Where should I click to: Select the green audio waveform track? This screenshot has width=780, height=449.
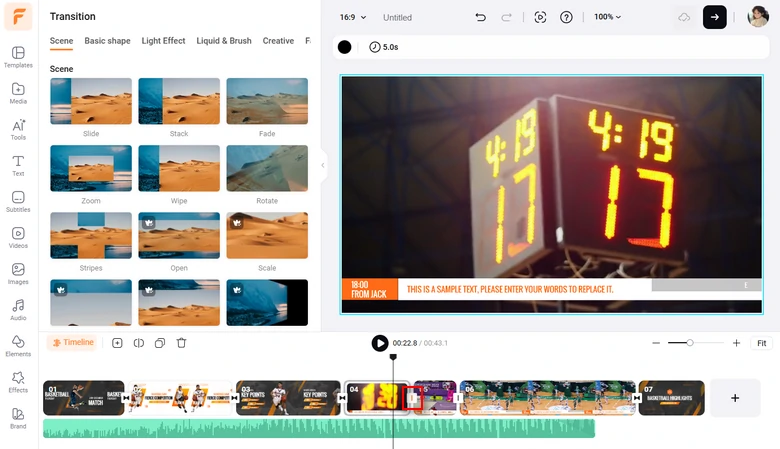click(319, 429)
